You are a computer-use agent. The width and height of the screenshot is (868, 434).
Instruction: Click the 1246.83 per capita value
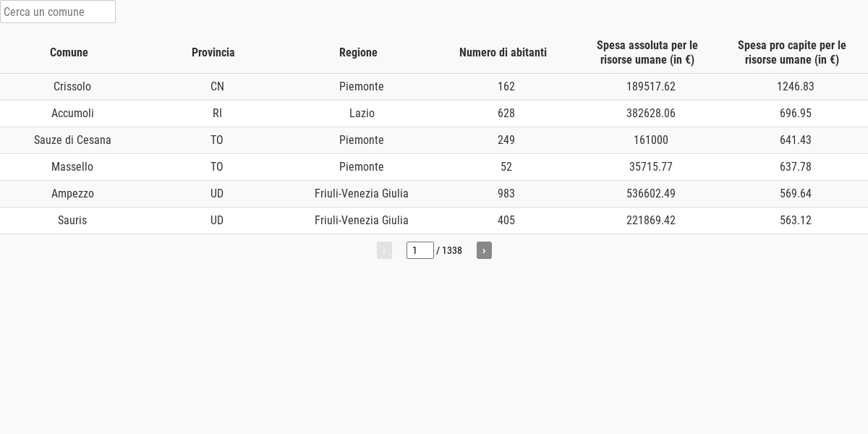click(x=796, y=87)
